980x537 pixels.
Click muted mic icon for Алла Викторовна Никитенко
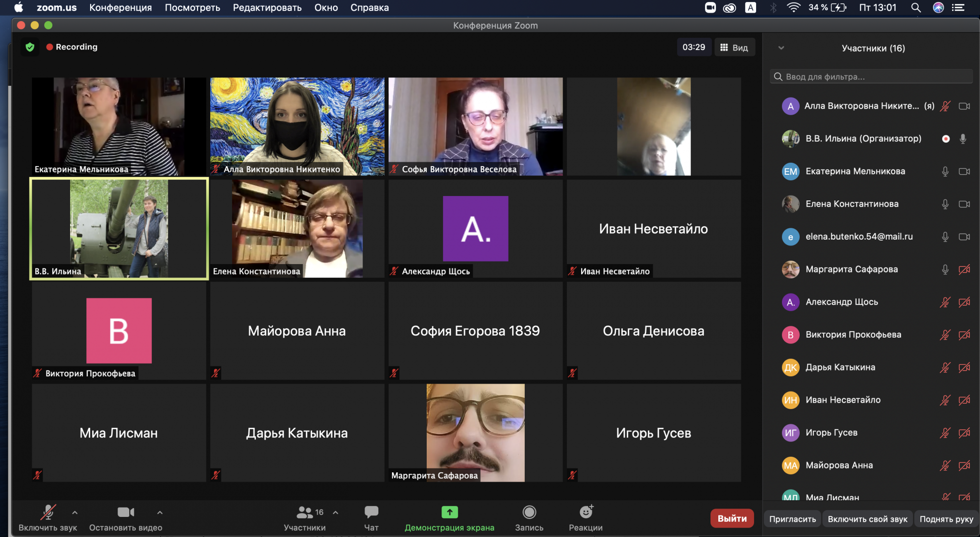click(x=945, y=106)
